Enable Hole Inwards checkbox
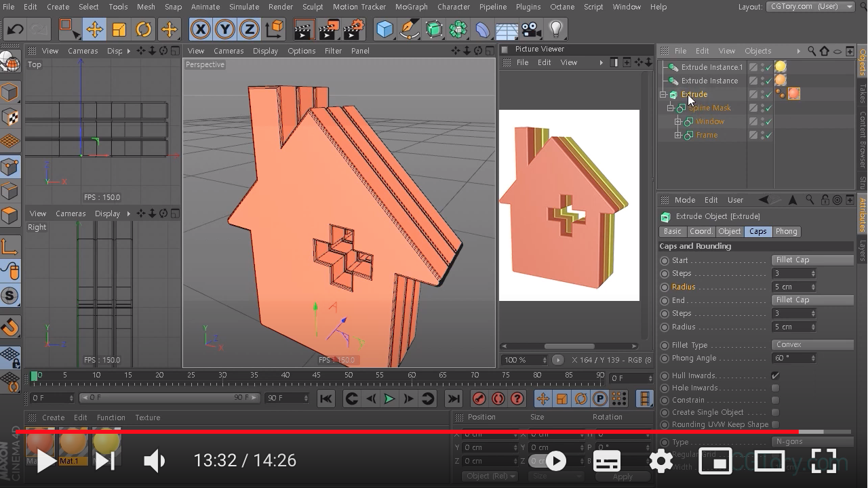This screenshot has height=488, width=868. (775, 388)
